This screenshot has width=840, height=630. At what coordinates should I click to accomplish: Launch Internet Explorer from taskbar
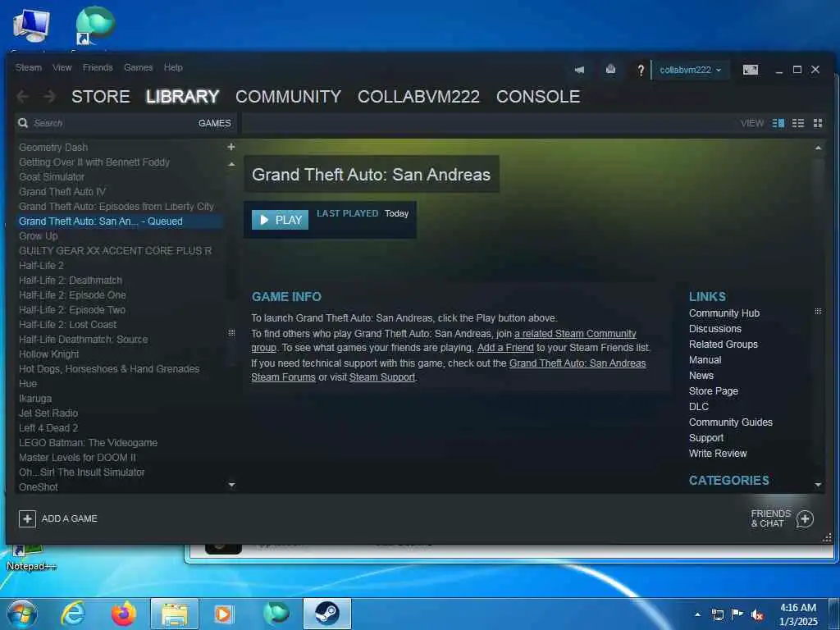[x=73, y=614]
